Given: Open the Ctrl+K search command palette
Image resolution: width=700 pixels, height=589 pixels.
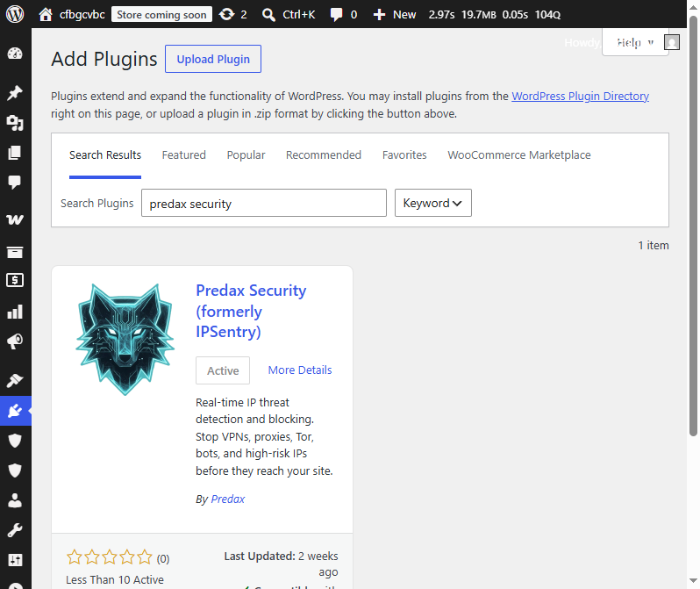Looking at the screenshot, I should 289,14.
